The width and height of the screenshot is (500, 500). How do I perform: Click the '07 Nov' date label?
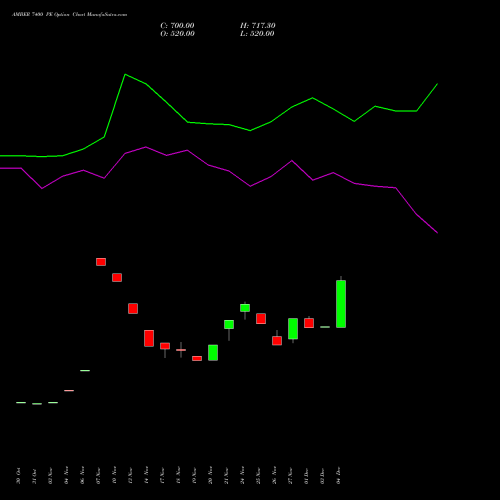click(98, 476)
